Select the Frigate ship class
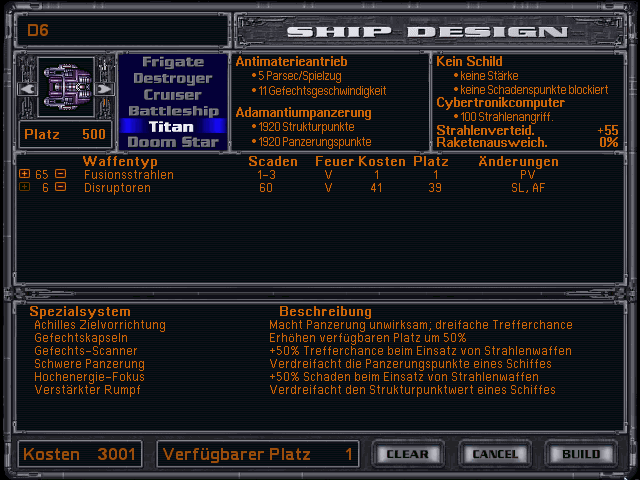The width and height of the screenshot is (640, 480). (x=173, y=62)
